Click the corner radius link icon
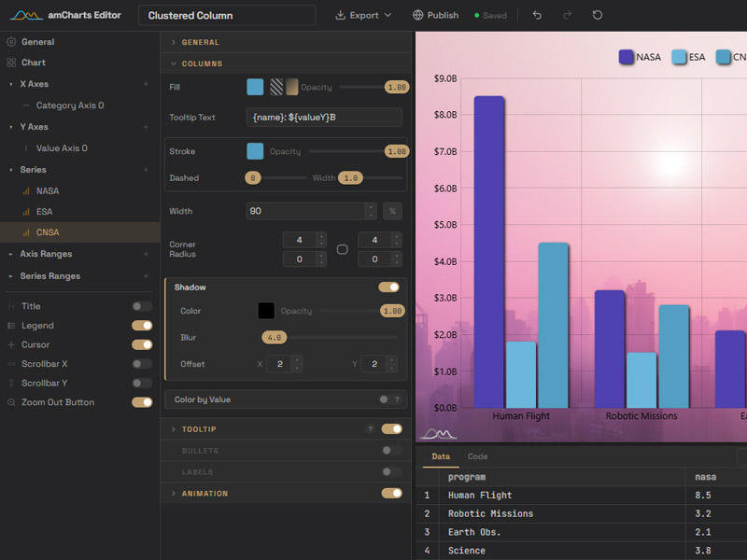Viewport: 747px width, 560px height. 342,249
